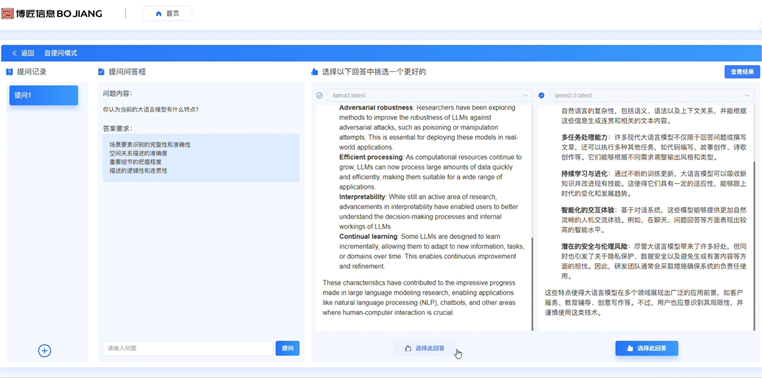Open the 首页 home button

pyautogui.click(x=167, y=14)
